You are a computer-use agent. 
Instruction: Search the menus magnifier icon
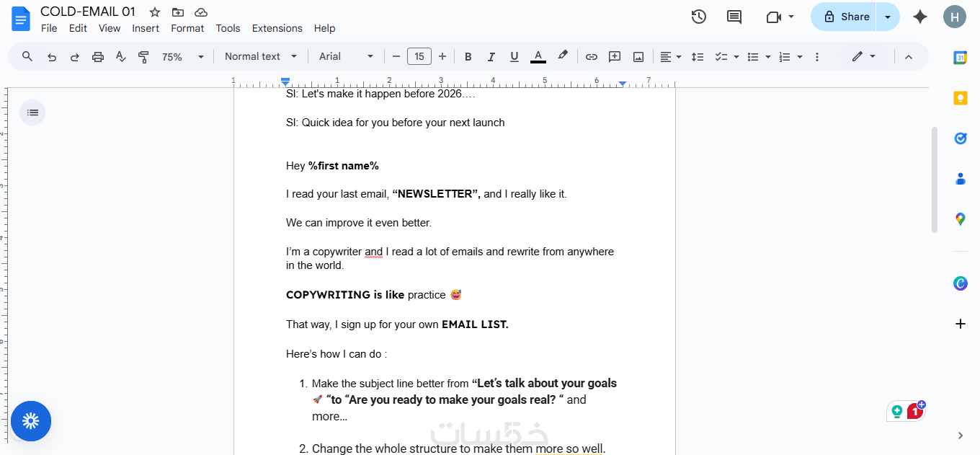(x=27, y=56)
